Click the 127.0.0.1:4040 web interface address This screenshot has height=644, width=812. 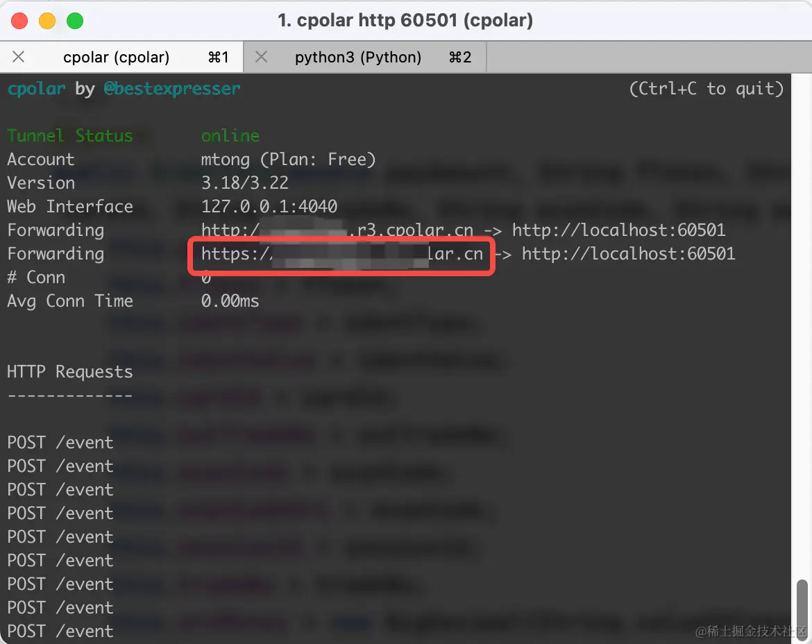[x=269, y=207]
